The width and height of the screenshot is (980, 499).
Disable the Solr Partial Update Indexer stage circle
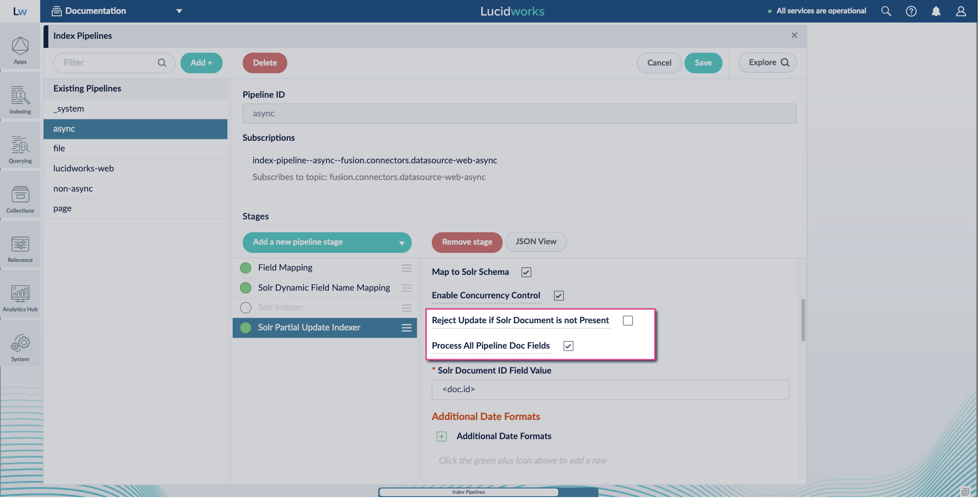[246, 328]
